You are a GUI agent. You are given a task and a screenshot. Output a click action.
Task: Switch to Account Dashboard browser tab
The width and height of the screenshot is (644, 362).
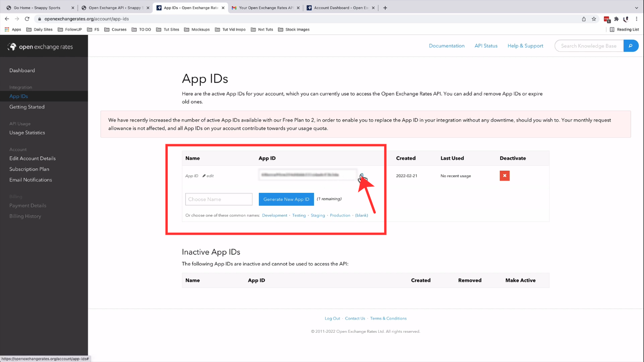(x=340, y=8)
